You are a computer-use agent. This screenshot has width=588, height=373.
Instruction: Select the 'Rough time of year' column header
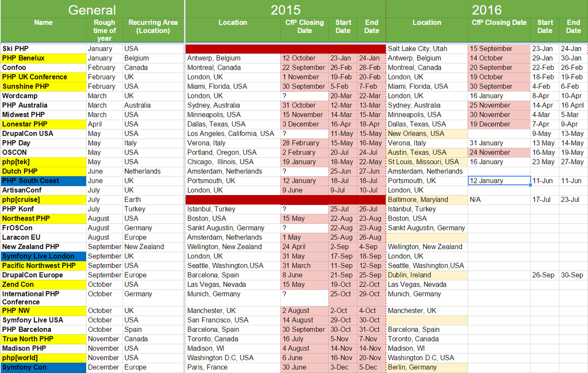click(104, 30)
